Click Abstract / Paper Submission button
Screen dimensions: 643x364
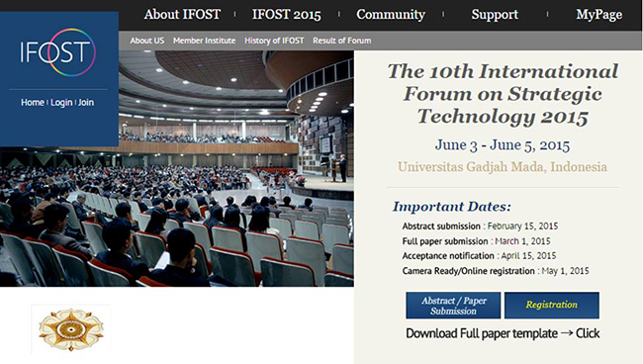(453, 306)
